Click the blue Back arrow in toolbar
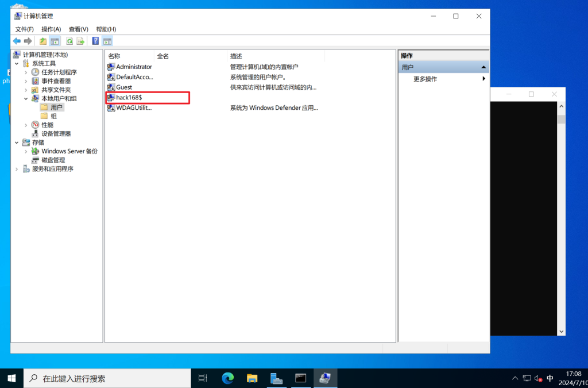The width and height of the screenshot is (588, 388). click(17, 41)
